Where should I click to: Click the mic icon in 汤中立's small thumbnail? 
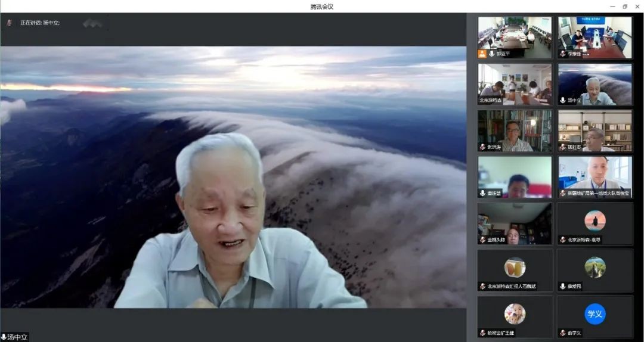[x=562, y=100]
